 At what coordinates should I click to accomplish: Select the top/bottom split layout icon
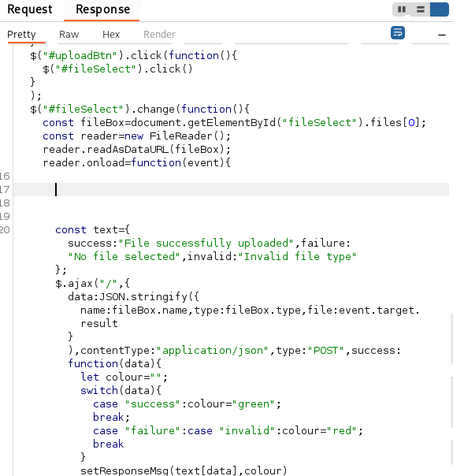[420, 9]
